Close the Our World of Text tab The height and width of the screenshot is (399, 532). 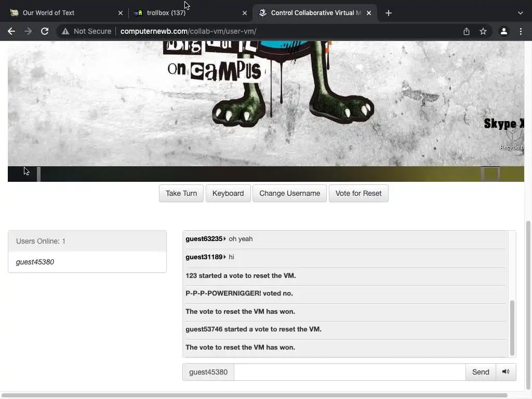click(x=121, y=13)
